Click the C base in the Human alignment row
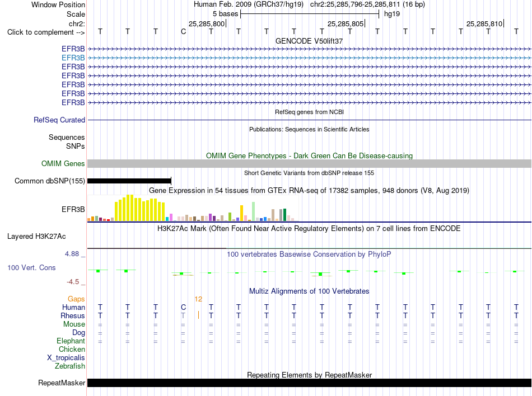 [183, 307]
